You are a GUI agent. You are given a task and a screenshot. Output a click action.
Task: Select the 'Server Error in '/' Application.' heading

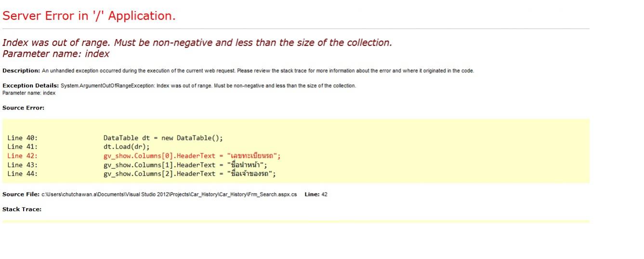[x=89, y=16]
